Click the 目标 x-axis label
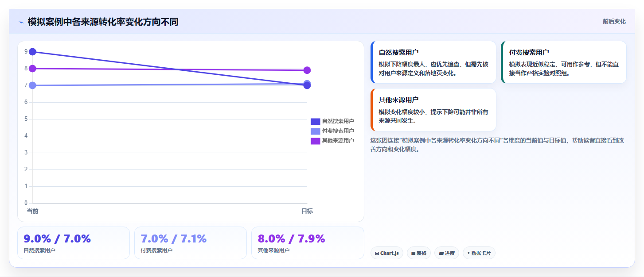The image size is (644, 277). point(307,211)
